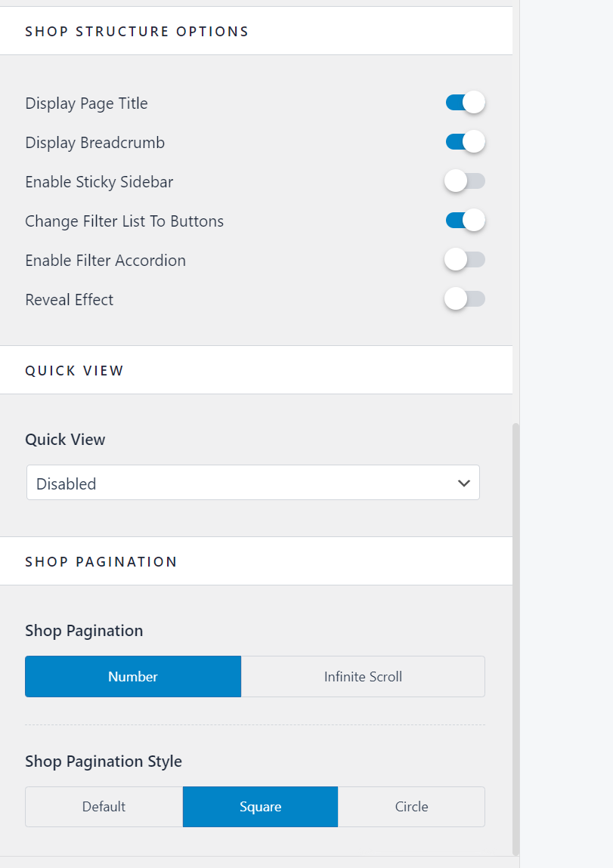
Task: Enable the Sticky Sidebar switch
Action: coord(465,181)
